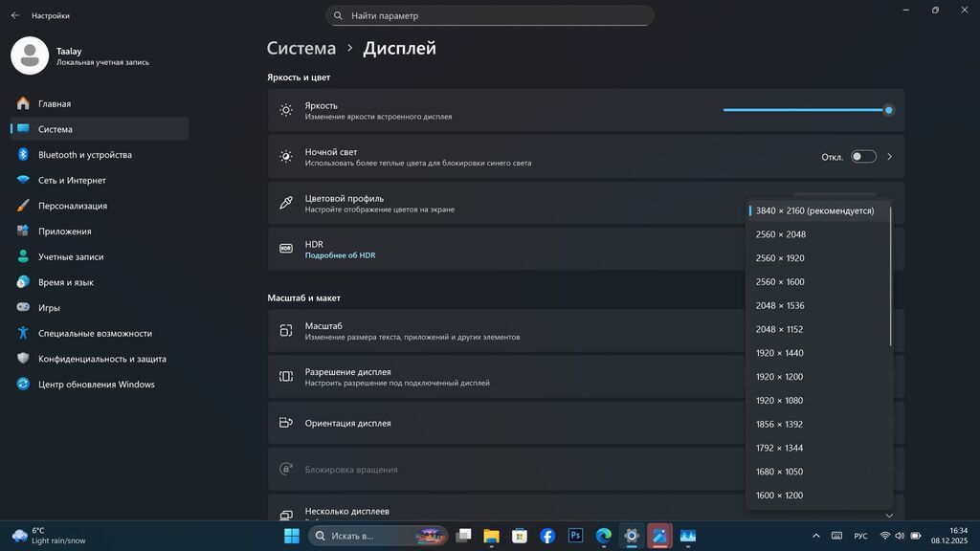The image size is (980, 551).
Task: Click the Специальные возможности accessibility icon
Action: (23, 333)
